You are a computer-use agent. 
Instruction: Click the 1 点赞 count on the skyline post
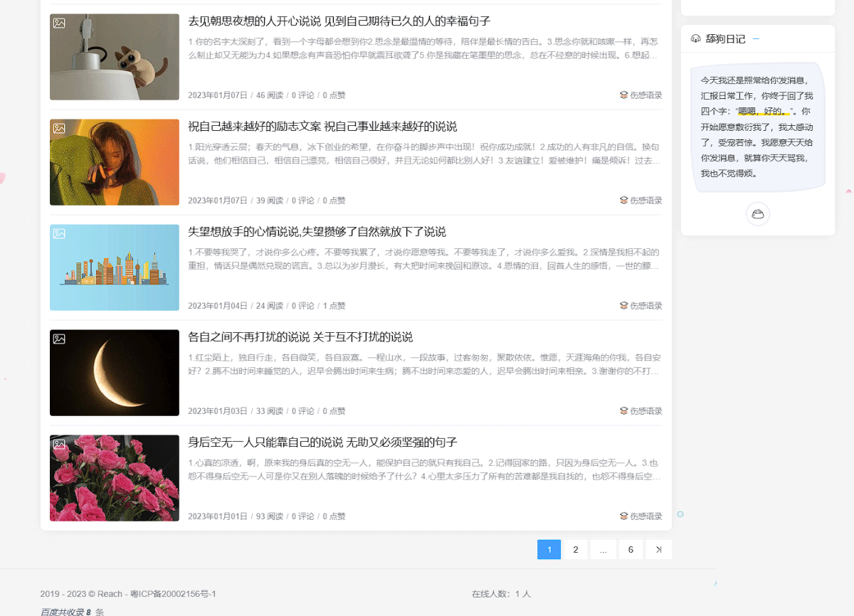pyautogui.click(x=334, y=306)
